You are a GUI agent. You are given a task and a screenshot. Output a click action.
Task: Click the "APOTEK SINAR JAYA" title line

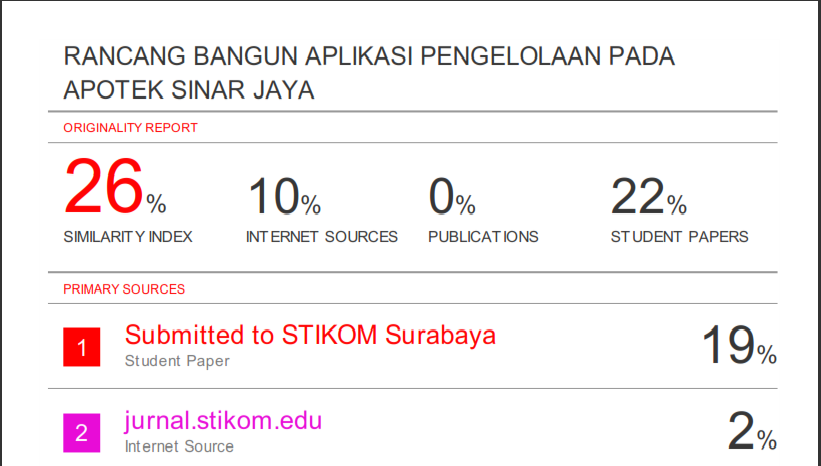tap(189, 91)
